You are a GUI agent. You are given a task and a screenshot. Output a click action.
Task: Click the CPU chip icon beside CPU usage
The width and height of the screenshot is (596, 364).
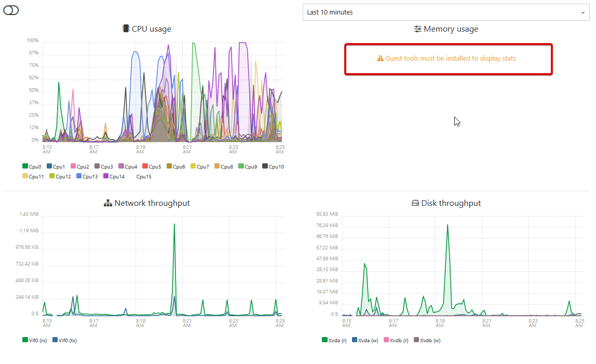click(126, 29)
